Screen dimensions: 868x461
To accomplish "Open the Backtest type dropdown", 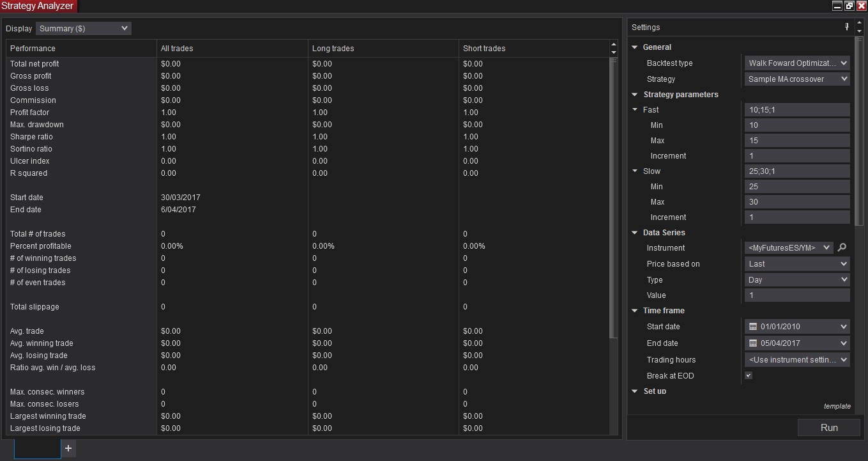I will click(797, 63).
